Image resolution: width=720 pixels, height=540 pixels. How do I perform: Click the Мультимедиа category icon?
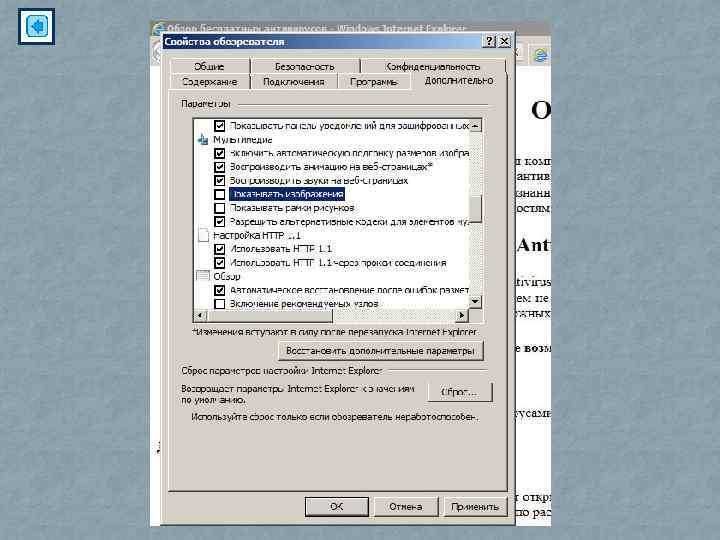[203, 140]
